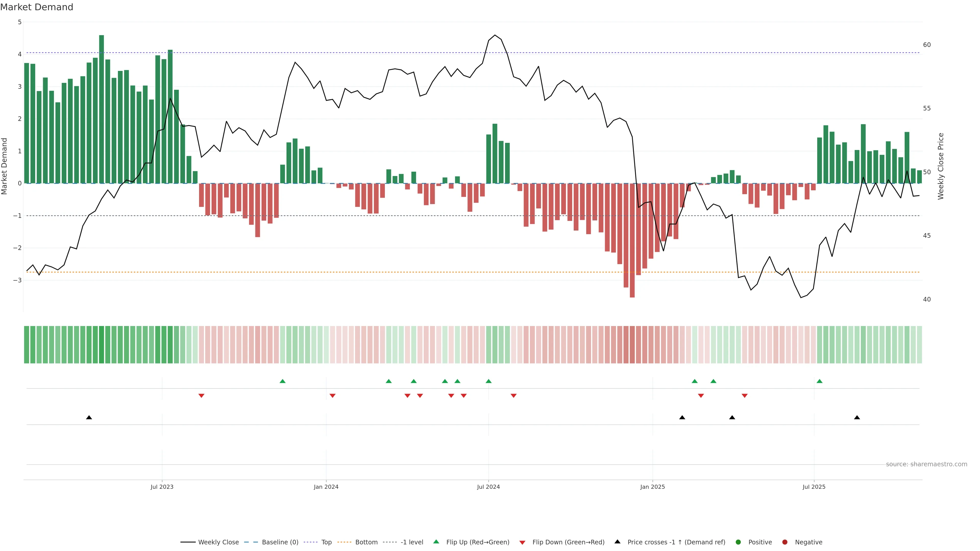The image size is (980, 551).
Task: Click black Price crosses -1 legend triangle
Action: point(617,542)
